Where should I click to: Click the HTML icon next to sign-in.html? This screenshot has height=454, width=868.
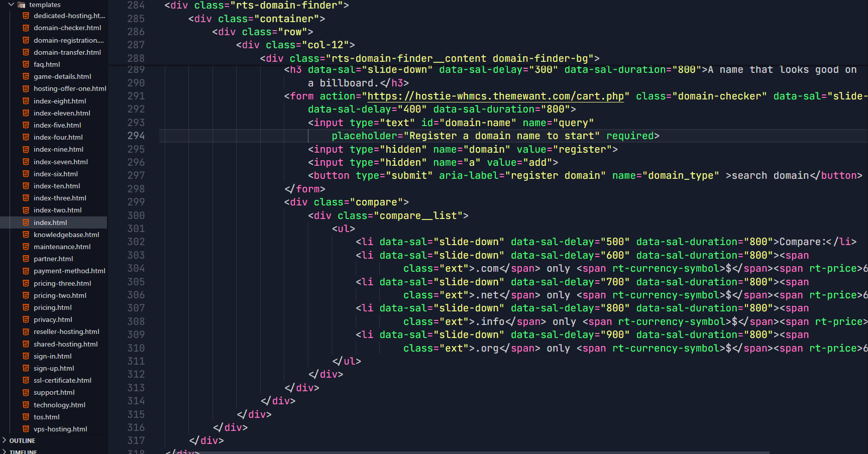[26, 356]
